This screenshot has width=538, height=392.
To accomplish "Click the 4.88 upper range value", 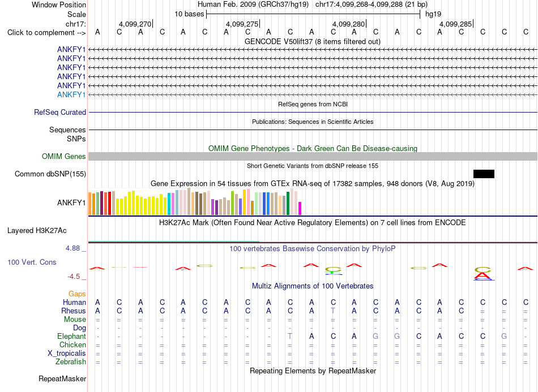I will [x=72, y=248].
